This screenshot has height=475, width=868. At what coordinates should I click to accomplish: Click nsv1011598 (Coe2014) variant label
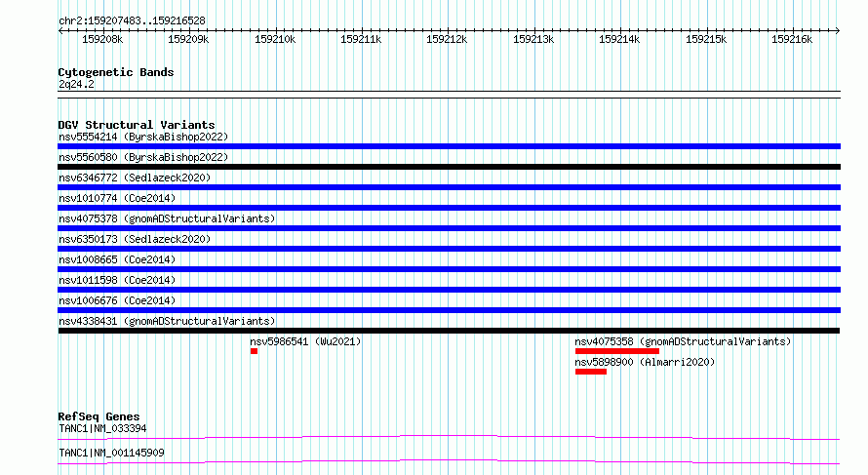pyautogui.click(x=117, y=280)
